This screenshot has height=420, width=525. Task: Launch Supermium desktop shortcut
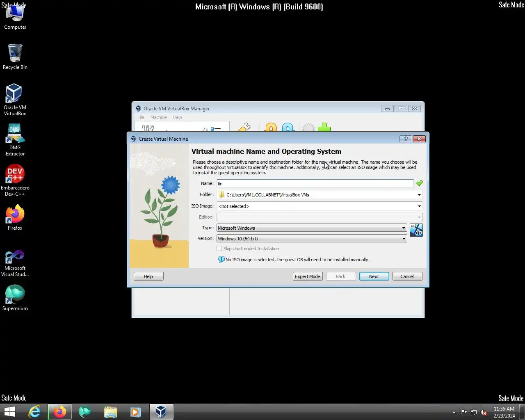[x=15, y=298]
